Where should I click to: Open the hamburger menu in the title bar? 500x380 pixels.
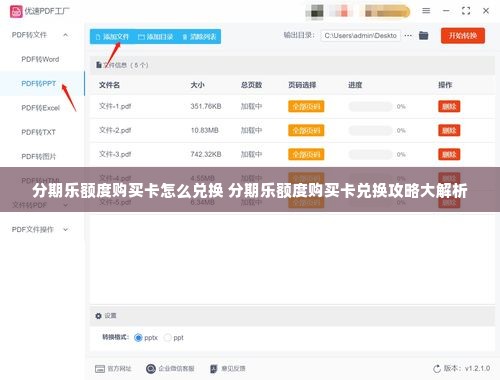click(426, 11)
